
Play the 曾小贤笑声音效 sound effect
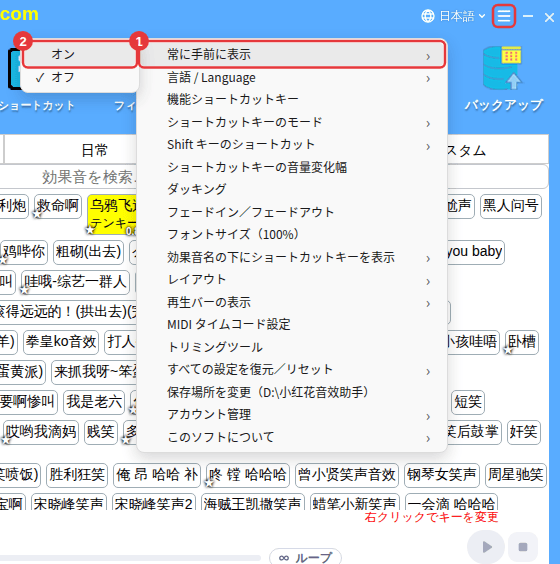pos(347,475)
